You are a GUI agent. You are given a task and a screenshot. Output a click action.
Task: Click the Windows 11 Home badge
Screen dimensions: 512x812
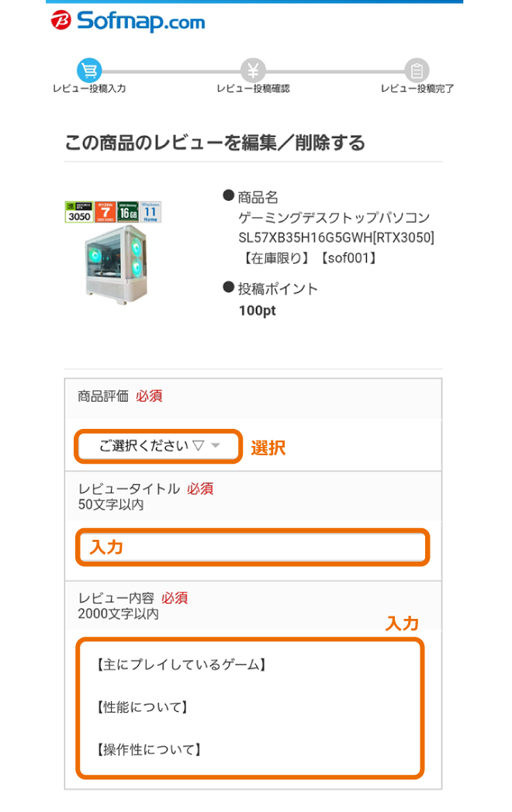tap(151, 212)
